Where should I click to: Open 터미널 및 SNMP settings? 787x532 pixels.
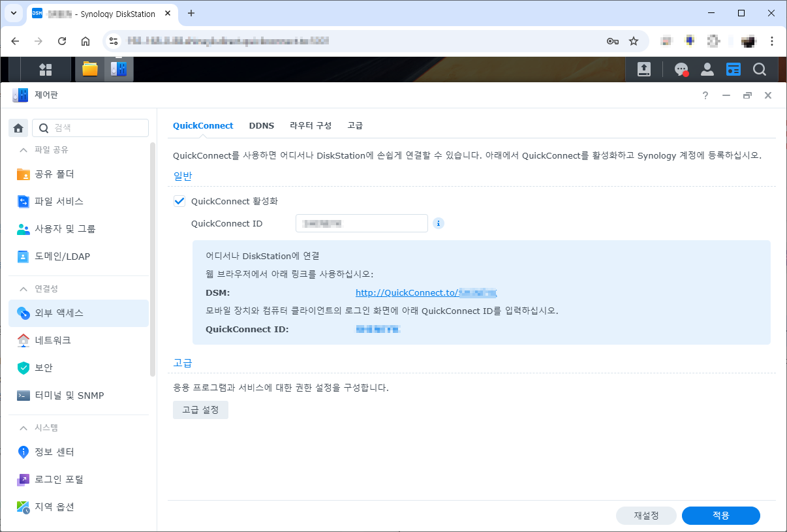[78, 396]
